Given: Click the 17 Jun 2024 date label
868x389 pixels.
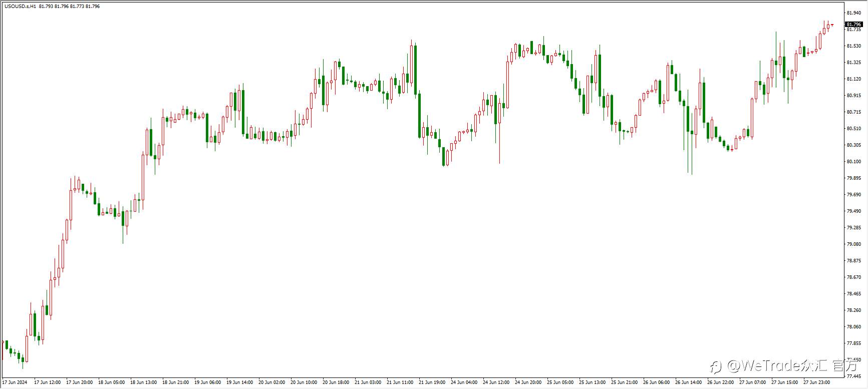Looking at the screenshot, I should pyautogui.click(x=15, y=382).
